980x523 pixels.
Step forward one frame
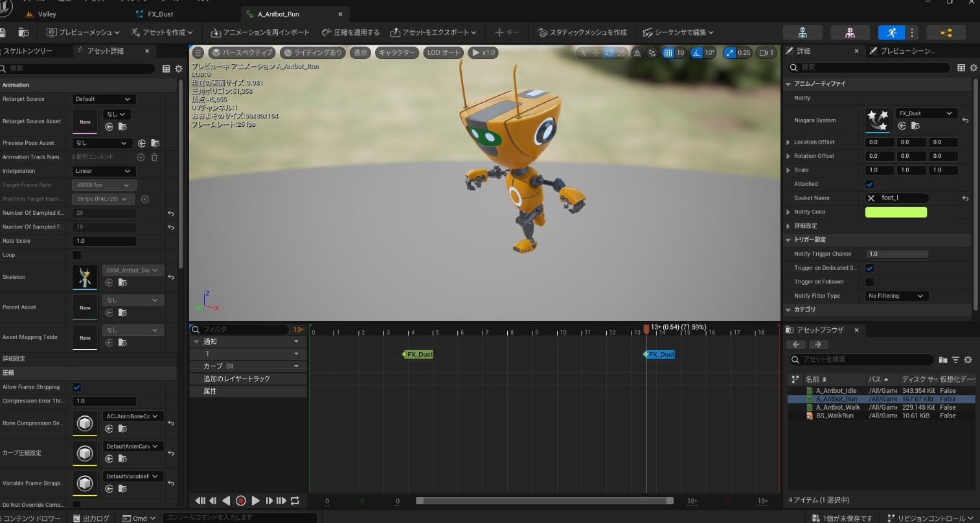269,501
